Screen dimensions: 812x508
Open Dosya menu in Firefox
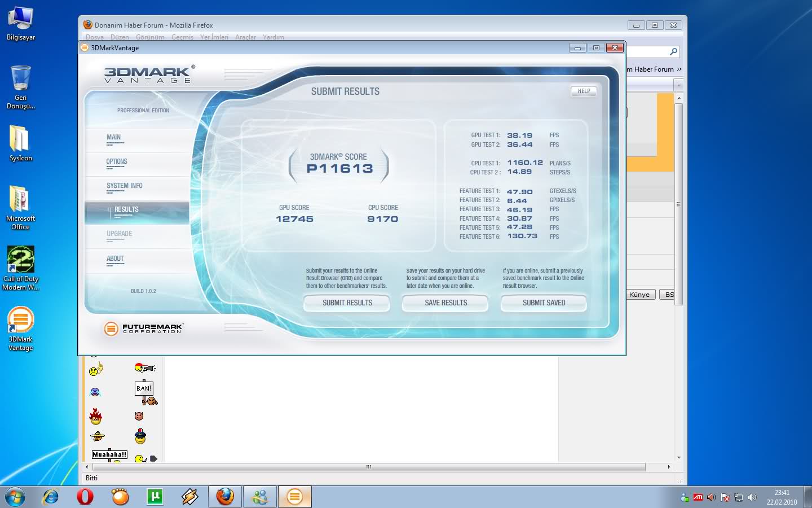point(95,37)
